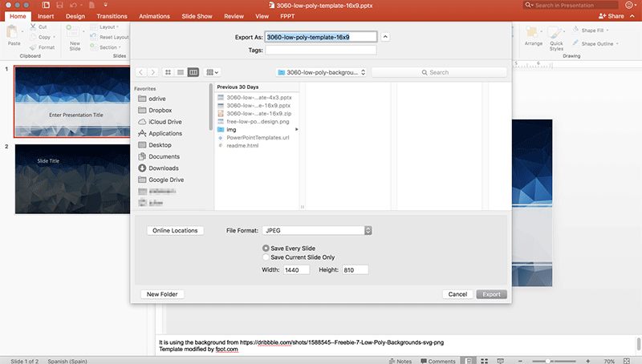Click the Cancel button

coord(457,294)
